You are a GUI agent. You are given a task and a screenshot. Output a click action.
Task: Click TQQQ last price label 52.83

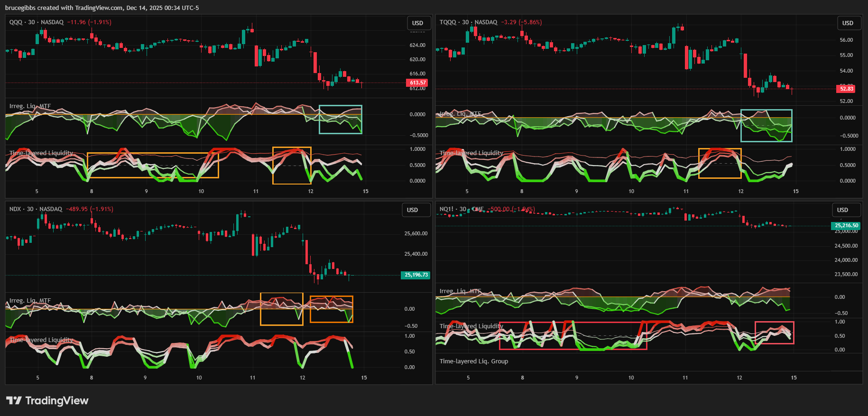point(846,89)
